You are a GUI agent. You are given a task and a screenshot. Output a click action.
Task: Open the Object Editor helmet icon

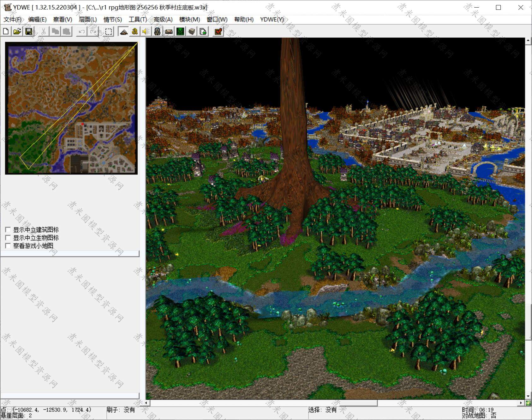[x=157, y=31]
